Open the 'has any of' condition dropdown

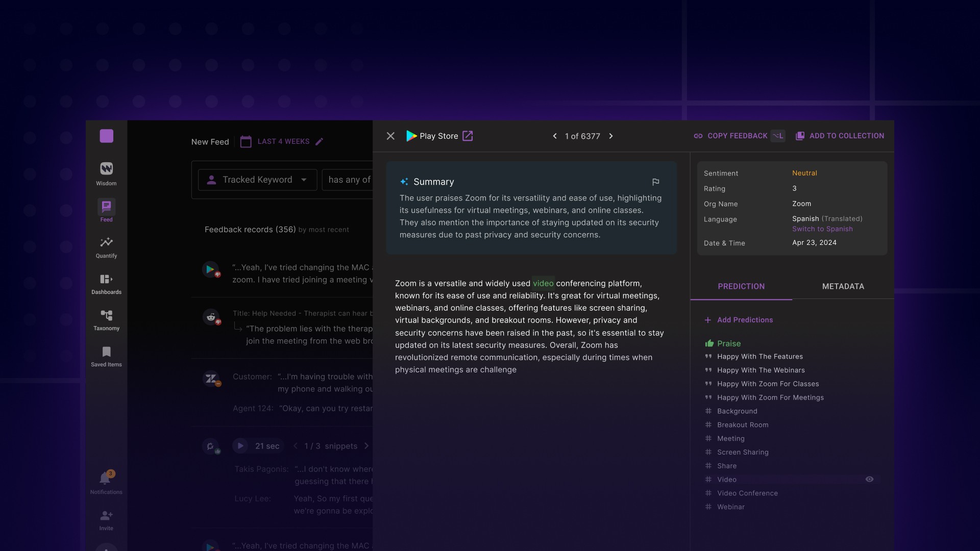348,180
